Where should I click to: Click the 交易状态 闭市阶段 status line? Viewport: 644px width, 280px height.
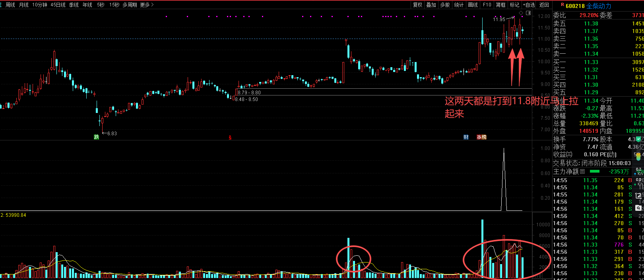coord(592,163)
